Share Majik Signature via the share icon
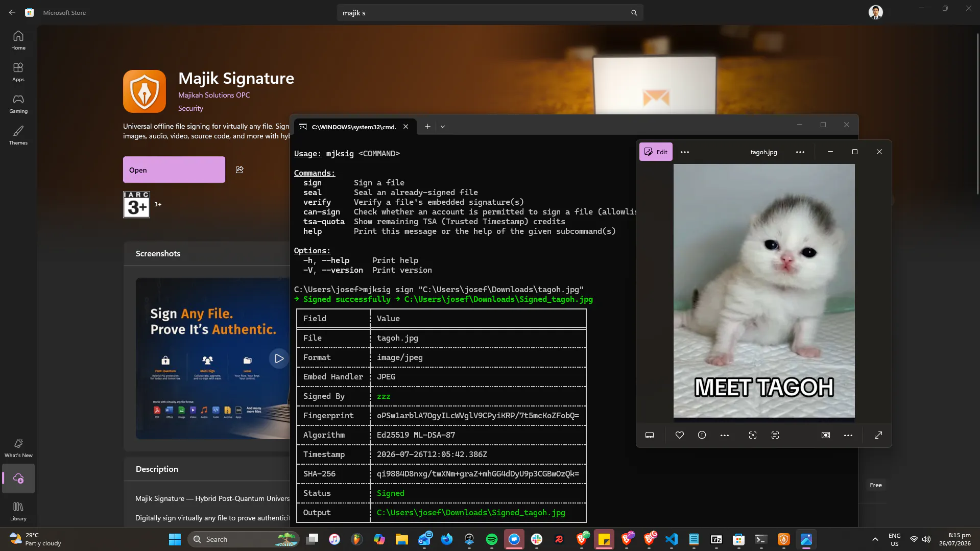The width and height of the screenshot is (980, 551). [x=240, y=170]
